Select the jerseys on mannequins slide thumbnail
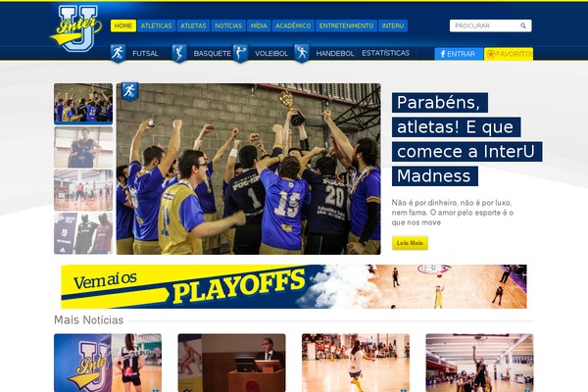588x392 pixels. pyautogui.click(x=83, y=233)
